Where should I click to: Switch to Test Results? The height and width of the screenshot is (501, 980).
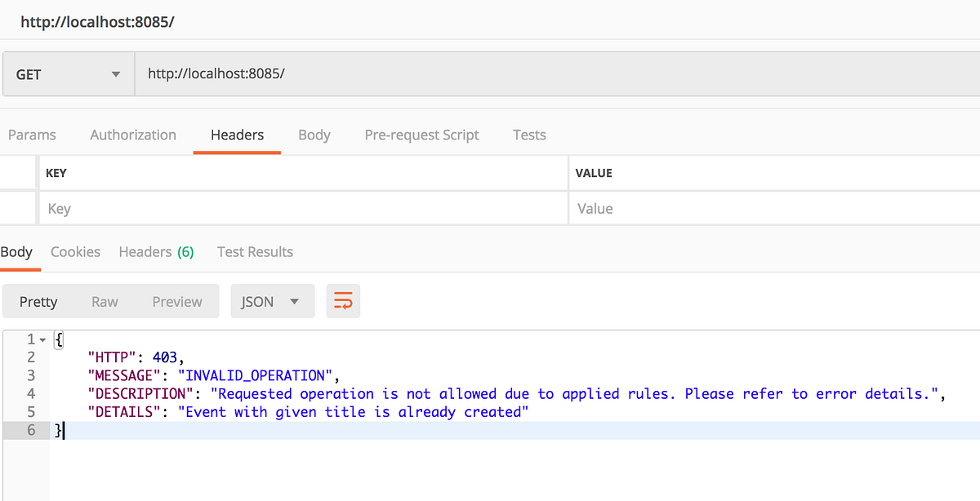[255, 251]
